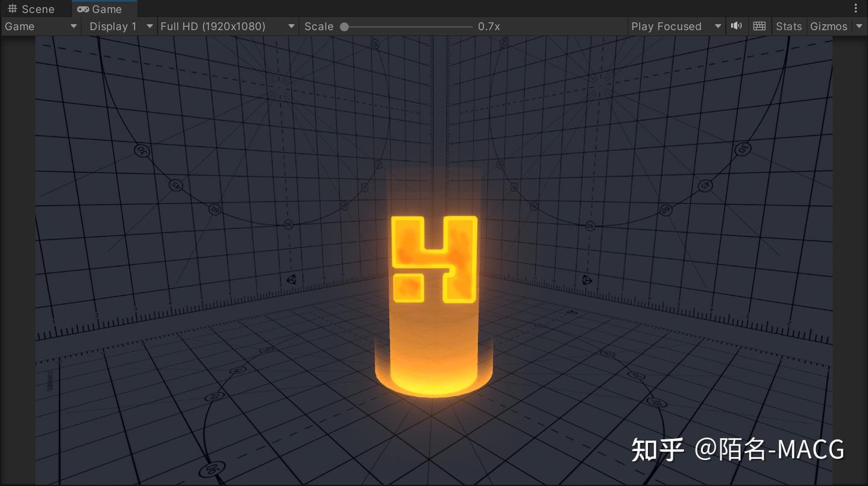Toggle the Gizmos button
The image size is (868, 486).
pyautogui.click(x=828, y=27)
